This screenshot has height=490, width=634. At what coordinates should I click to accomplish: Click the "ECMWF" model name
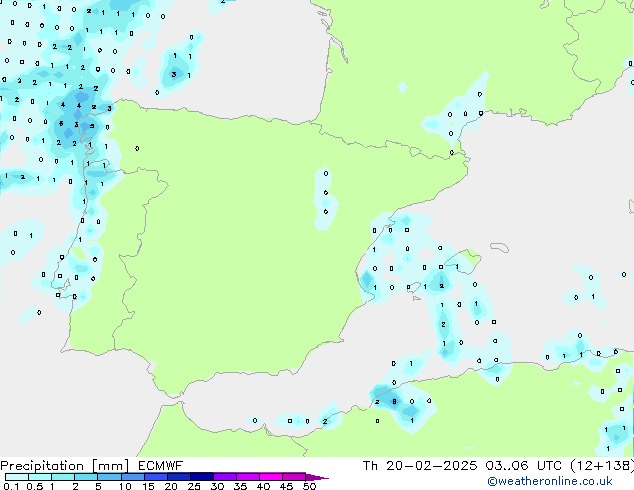coord(161,466)
